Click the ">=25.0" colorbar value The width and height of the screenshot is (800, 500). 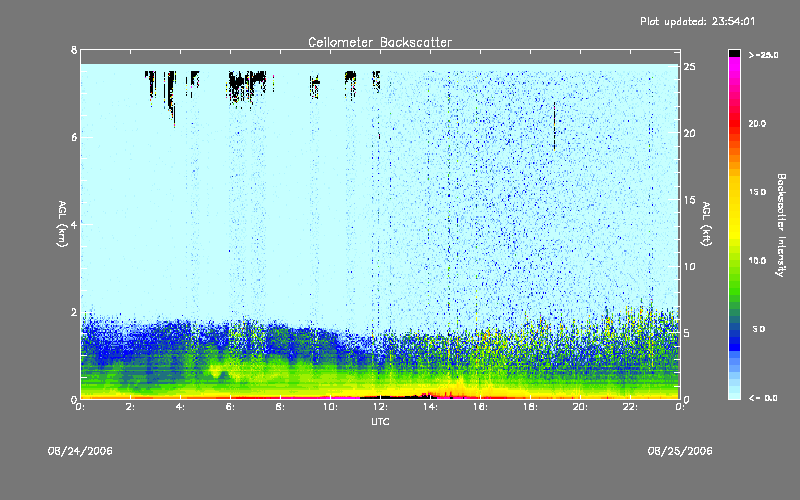763,55
